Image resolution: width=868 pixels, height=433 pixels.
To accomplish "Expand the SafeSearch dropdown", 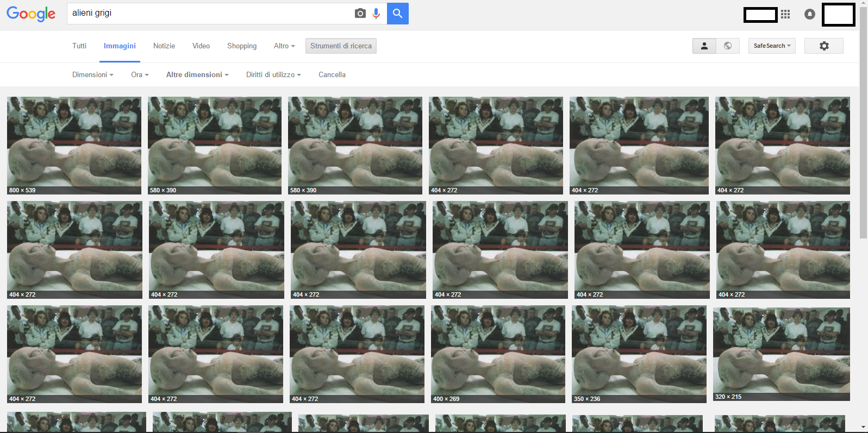I will click(771, 46).
